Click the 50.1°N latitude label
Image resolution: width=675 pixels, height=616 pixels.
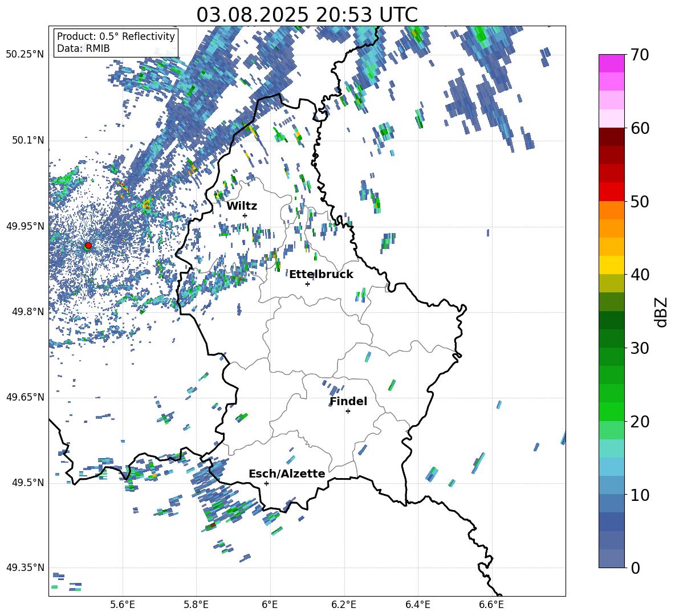click(28, 140)
